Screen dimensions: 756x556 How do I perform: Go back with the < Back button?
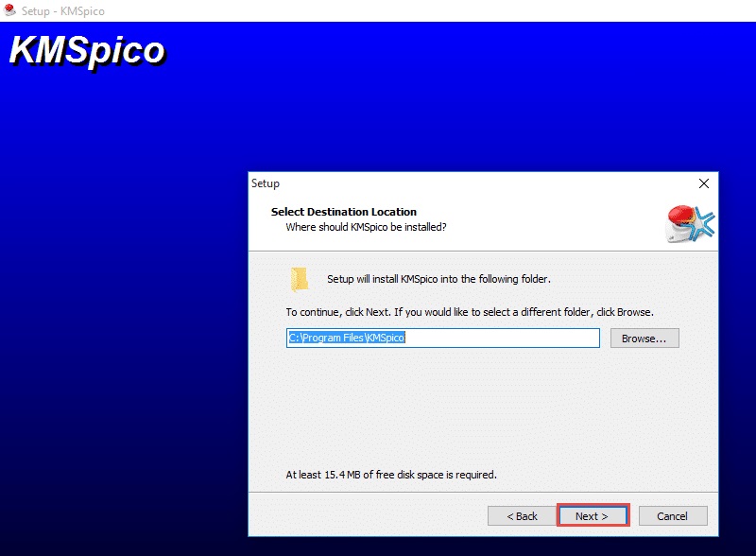pos(522,516)
